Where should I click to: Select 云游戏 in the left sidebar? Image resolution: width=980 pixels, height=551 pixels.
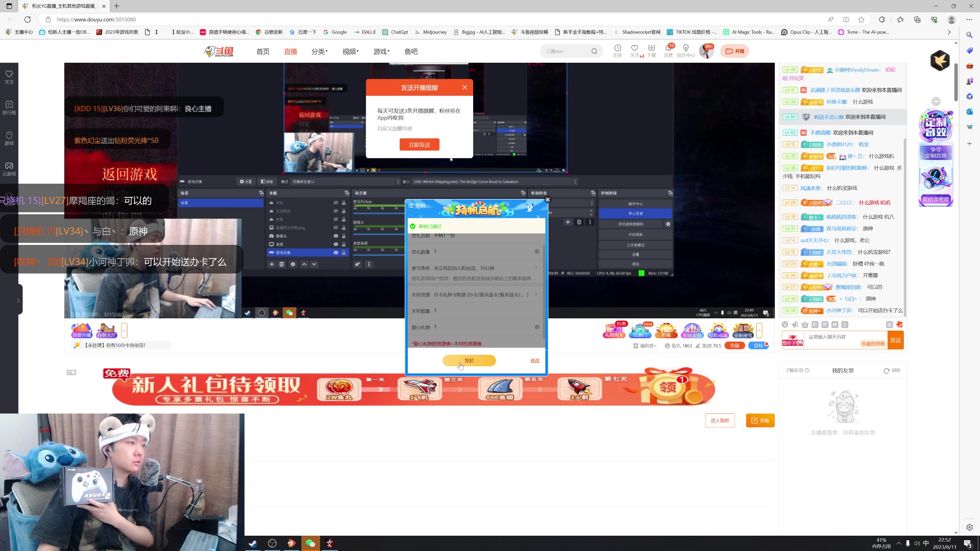[x=9, y=168]
